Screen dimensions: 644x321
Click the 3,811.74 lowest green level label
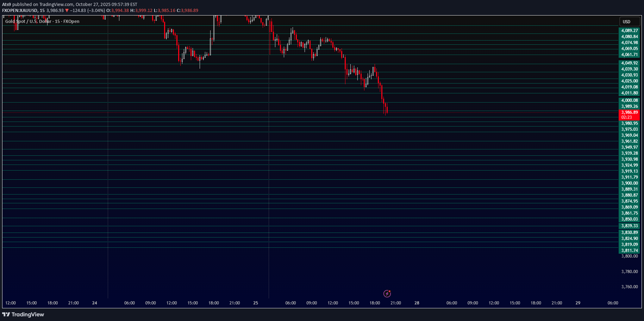click(629, 251)
